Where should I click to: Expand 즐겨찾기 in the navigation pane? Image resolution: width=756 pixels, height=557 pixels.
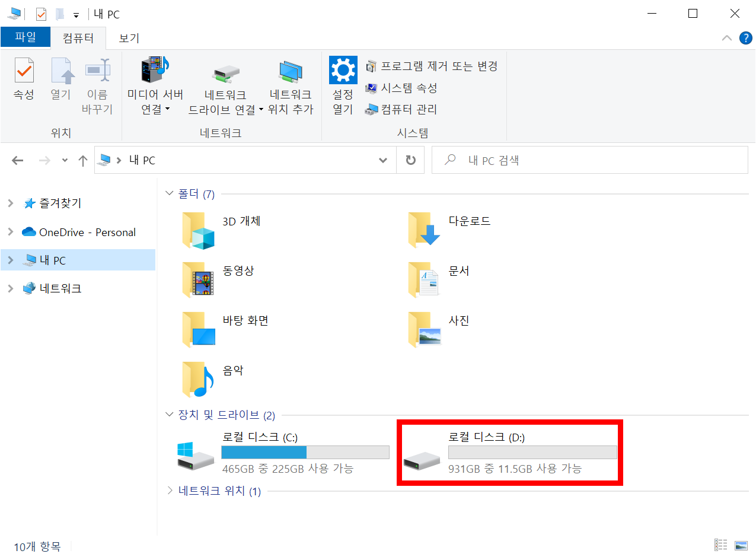coord(10,203)
